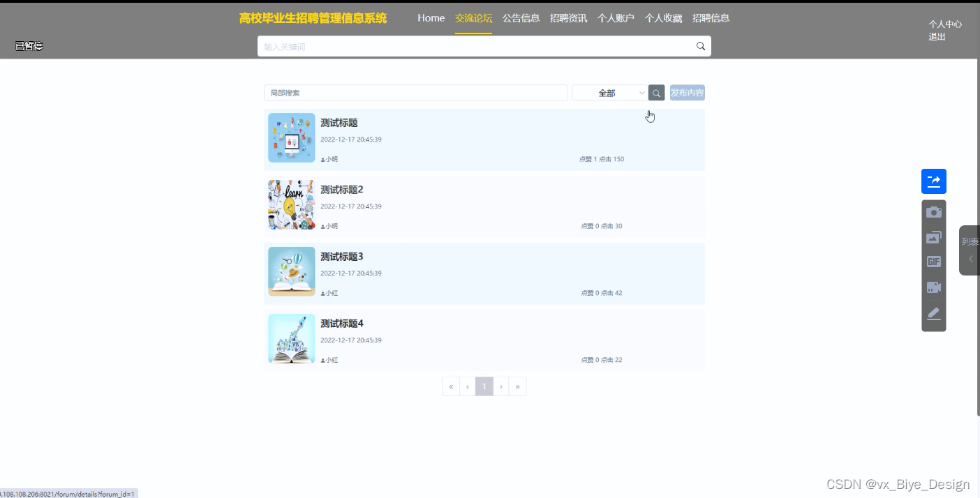The width and height of the screenshot is (980, 498).
Task: Click 点赞 0 点击 42 stats text
Action: [602, 293]
